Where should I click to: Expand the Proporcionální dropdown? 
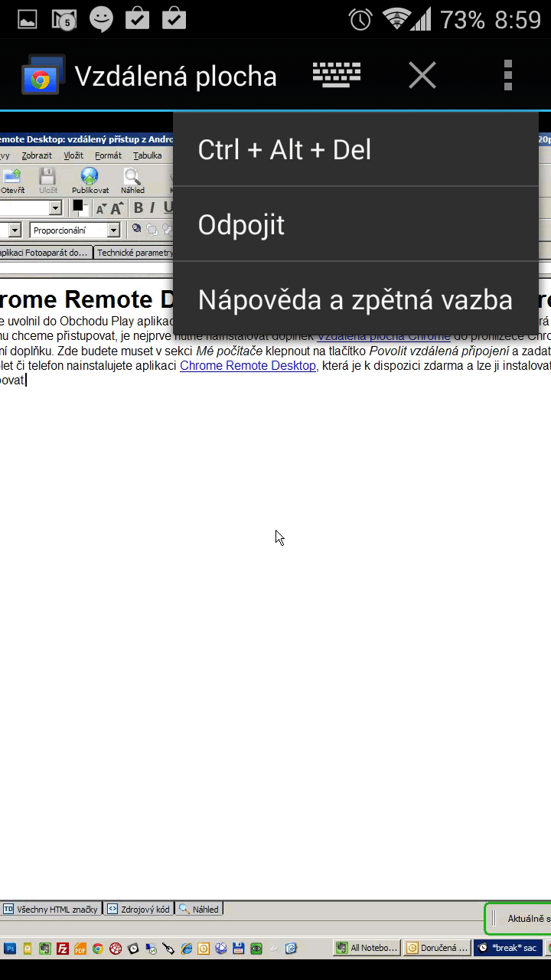(x=113, y=230)
